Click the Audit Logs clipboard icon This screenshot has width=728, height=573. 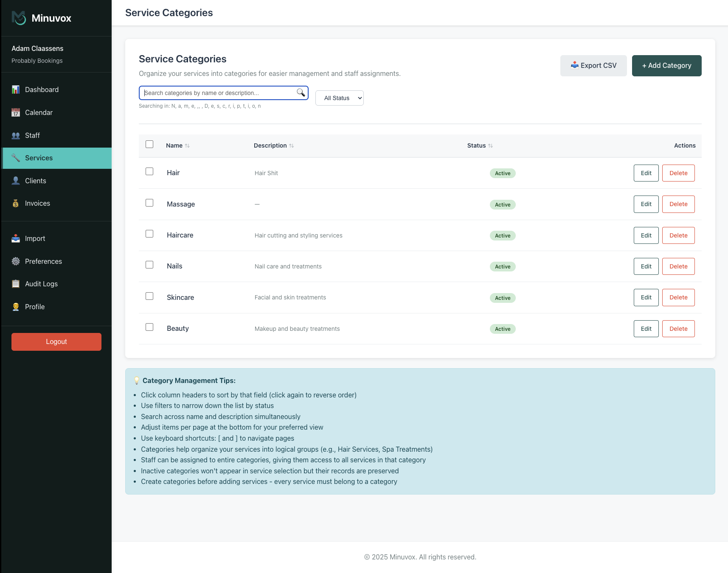click(16, 284)
